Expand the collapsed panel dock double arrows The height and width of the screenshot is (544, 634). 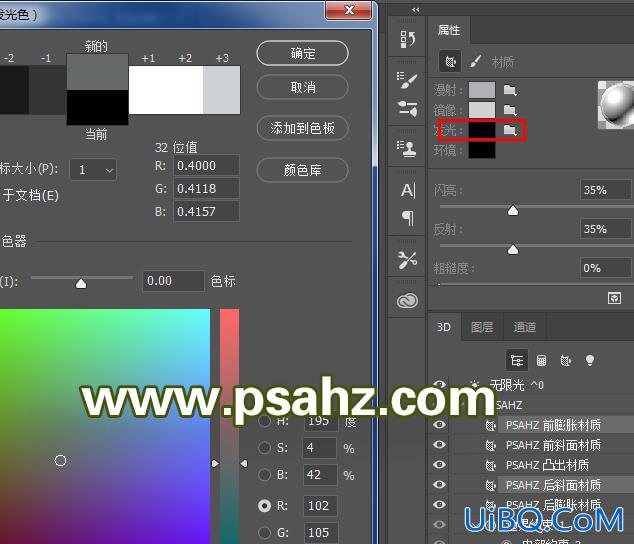coord(416,9)
